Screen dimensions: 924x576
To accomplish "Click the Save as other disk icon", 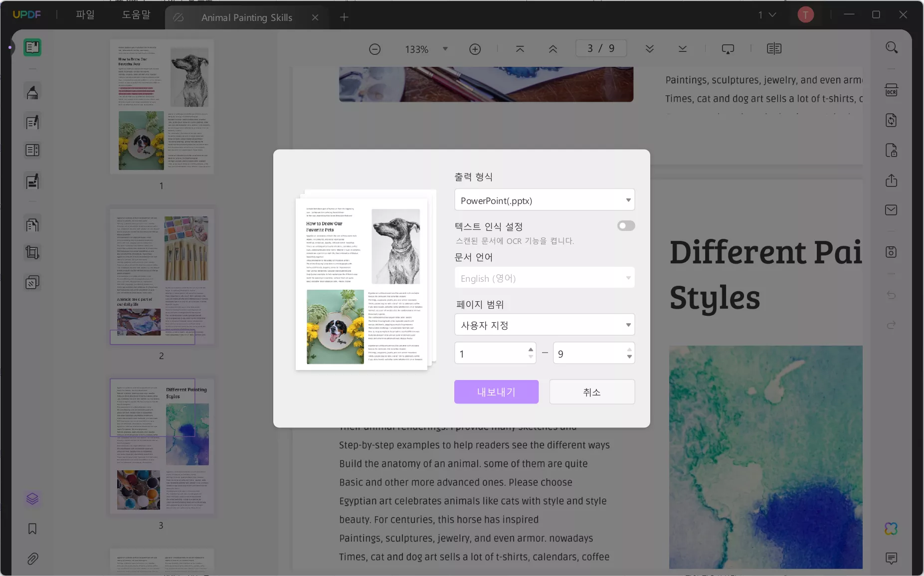I will (892, 252).
